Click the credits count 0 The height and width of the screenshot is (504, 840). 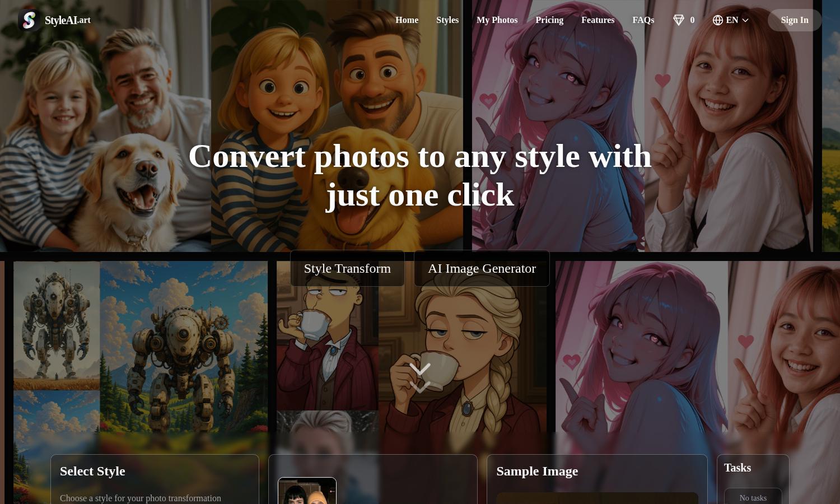coord(692,20)
